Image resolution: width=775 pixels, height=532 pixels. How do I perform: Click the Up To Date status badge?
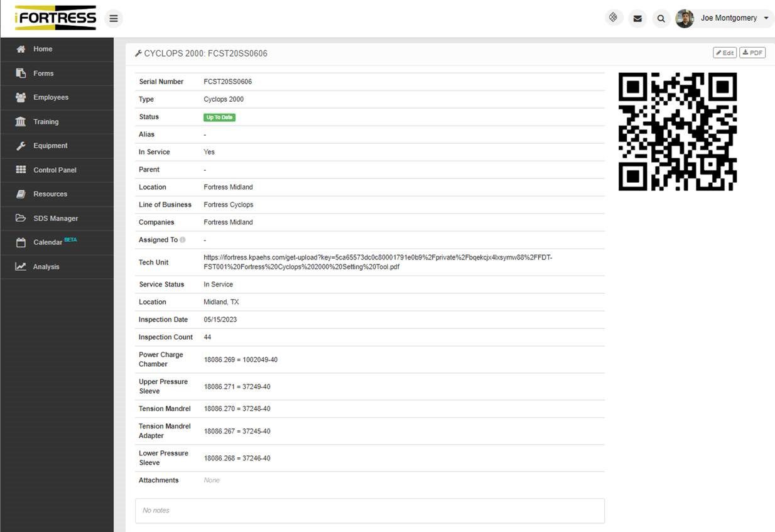coord(219,117)
